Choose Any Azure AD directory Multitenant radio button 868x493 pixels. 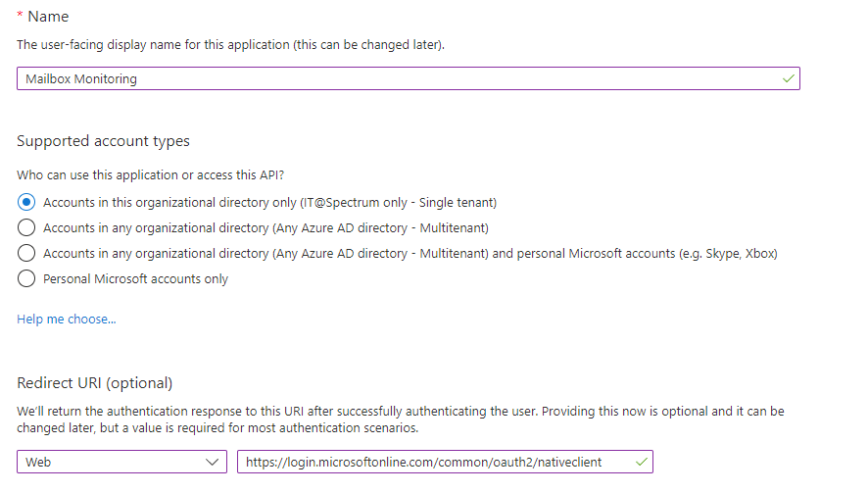click(26, 227)
